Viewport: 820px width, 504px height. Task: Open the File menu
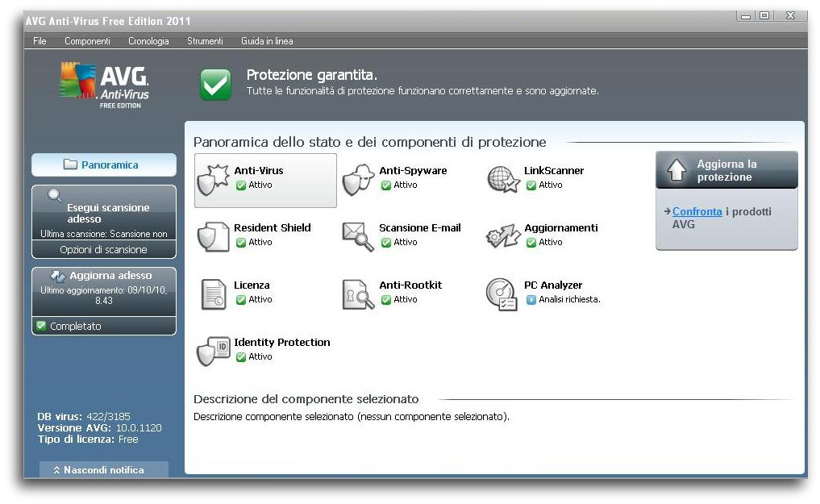point(40,41)
